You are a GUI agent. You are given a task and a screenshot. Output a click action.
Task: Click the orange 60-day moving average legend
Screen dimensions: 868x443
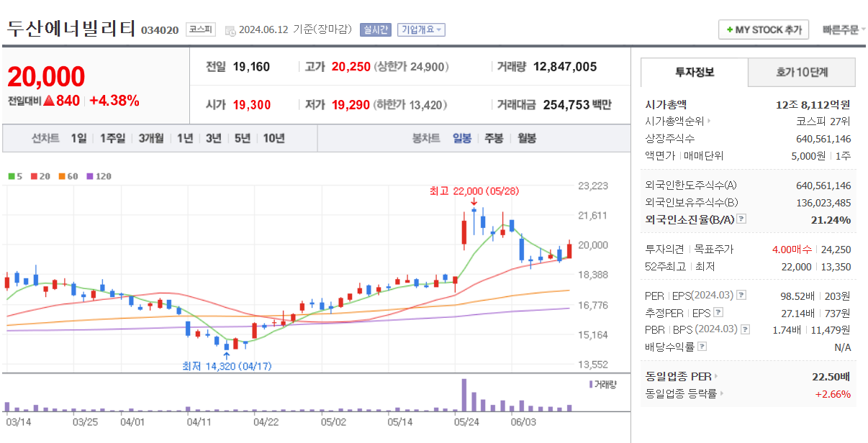tap(68, 175)
